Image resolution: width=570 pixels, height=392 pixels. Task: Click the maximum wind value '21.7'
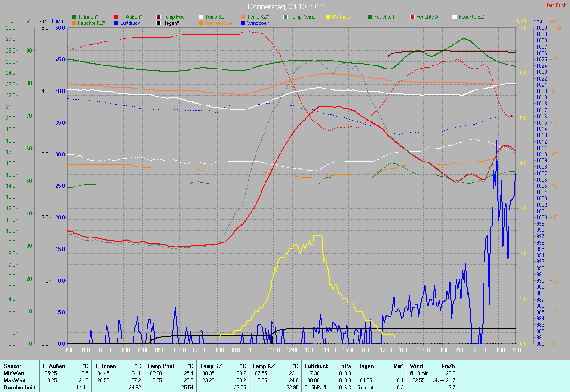click(x=450, y=380)
